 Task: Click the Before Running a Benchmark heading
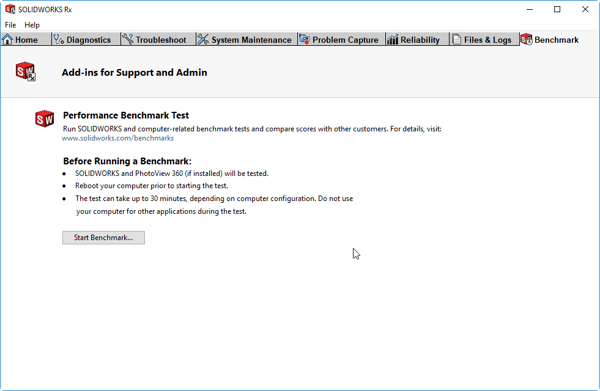(x=127, y=161)
